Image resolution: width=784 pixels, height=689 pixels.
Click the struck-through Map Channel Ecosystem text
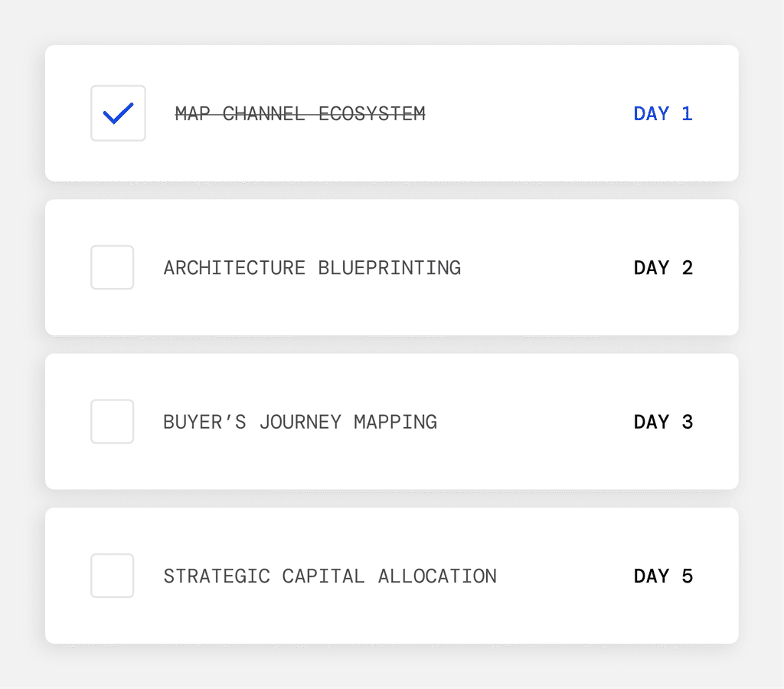(299, 114)
